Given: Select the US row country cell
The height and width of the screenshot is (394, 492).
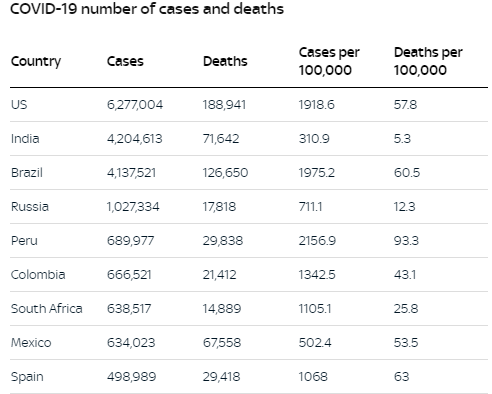Looking at the screenshot, I should pos(19,105).
